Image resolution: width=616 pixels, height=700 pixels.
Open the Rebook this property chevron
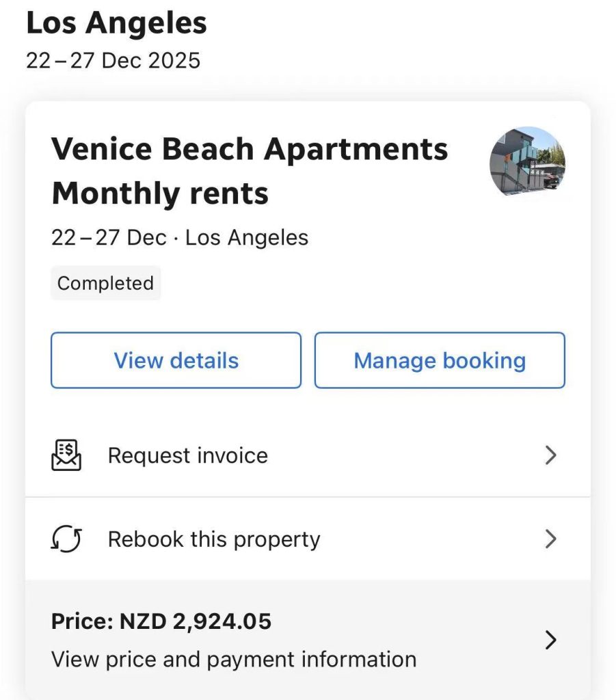(x=551, y=539)
